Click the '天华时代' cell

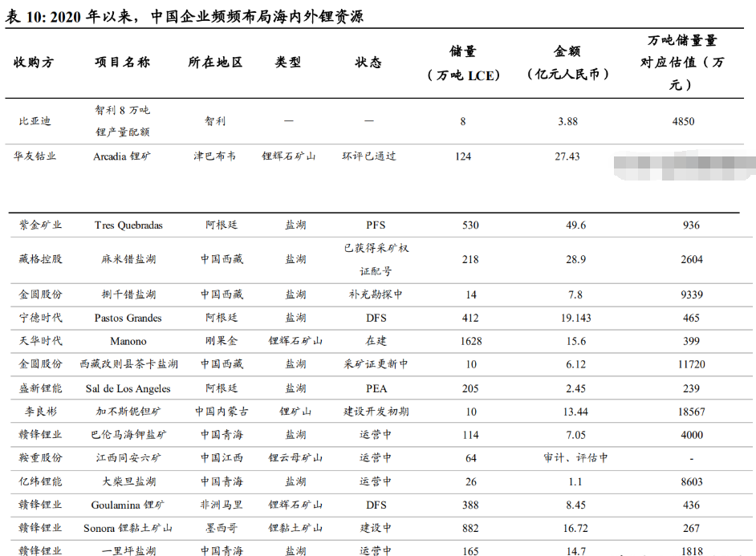tap(40, 341)
